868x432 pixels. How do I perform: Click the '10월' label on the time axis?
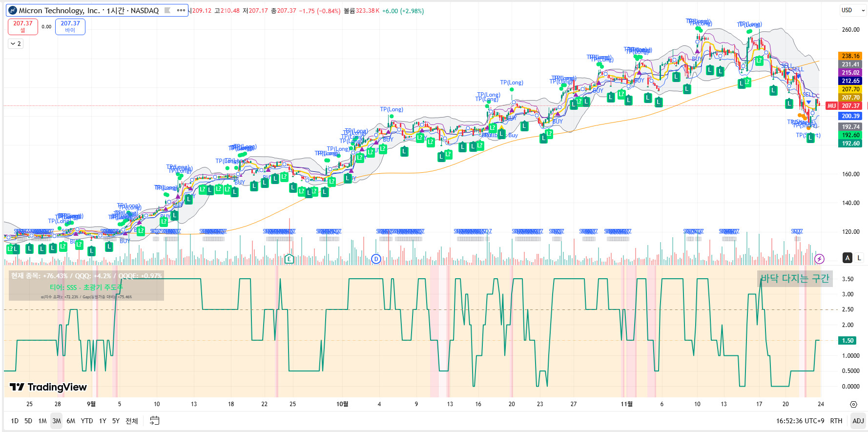pyautogui.click(x=342, y=404)
